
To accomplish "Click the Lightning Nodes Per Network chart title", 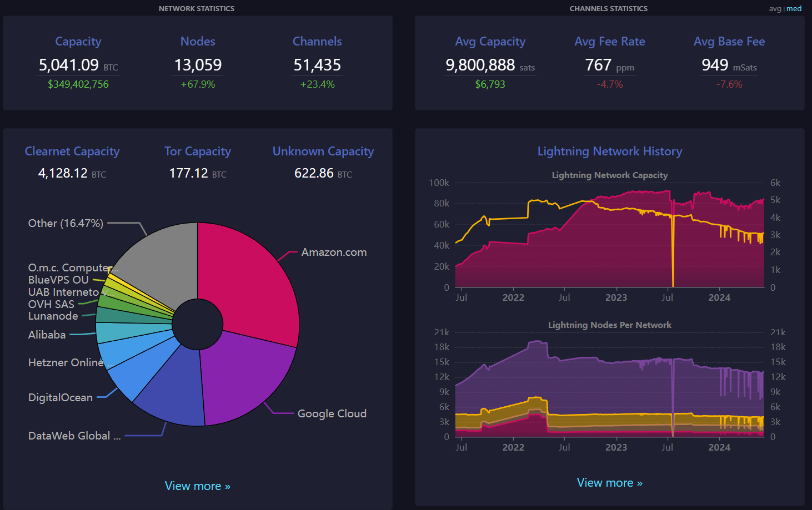I will [x=609, y=325].
